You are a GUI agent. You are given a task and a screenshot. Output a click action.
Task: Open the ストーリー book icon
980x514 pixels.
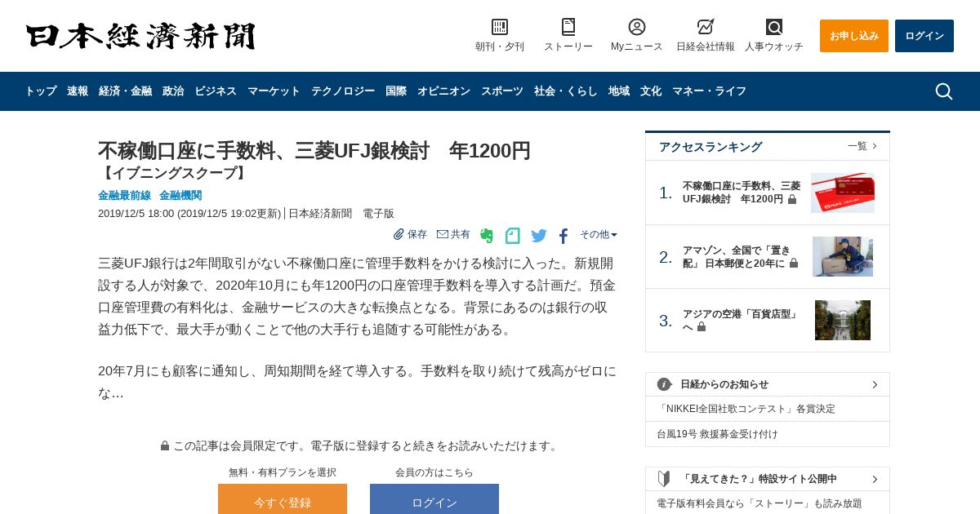[x=568, y=27]
